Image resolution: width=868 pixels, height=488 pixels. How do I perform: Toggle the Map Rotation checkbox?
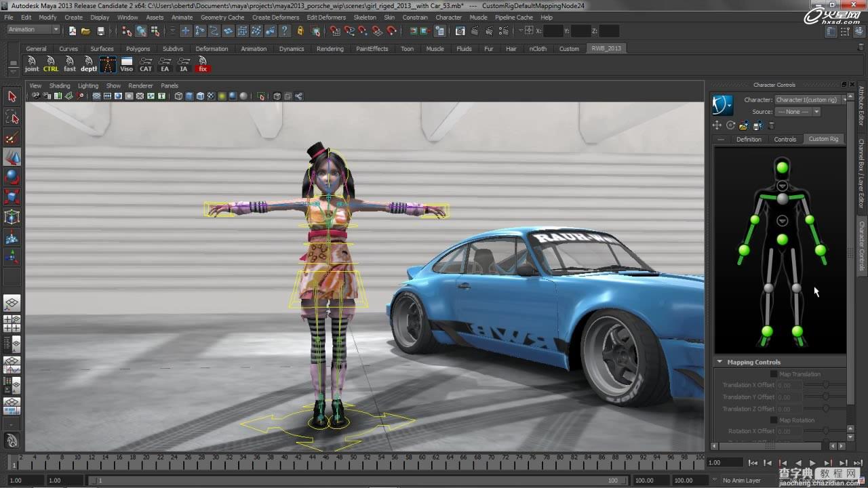pos(774,420)
